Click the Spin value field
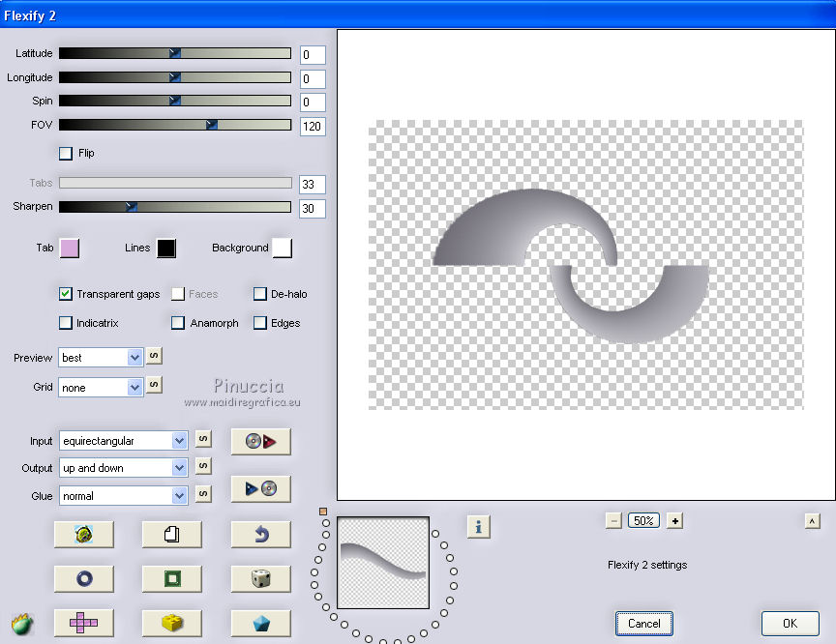The width and height of the screenshot is (836, 644). coord(313,102)
